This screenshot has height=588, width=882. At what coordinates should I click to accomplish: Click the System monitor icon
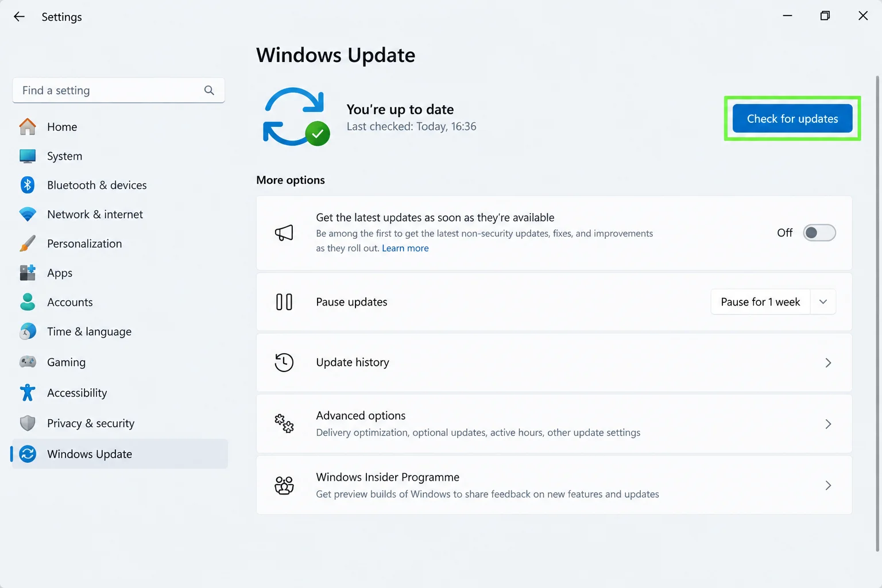(x=28, y=156)
